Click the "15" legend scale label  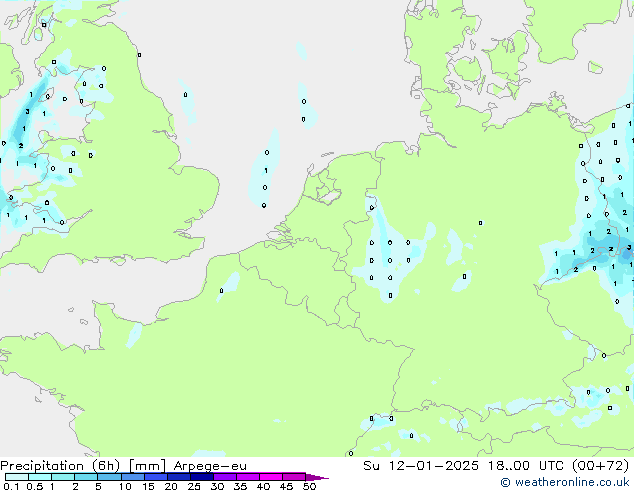(148, 486)
